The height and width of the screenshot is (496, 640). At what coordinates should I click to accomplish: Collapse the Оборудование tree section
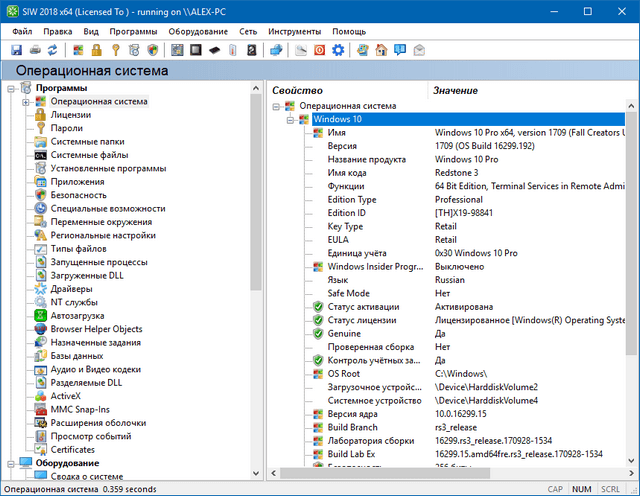tap(10, 463)
